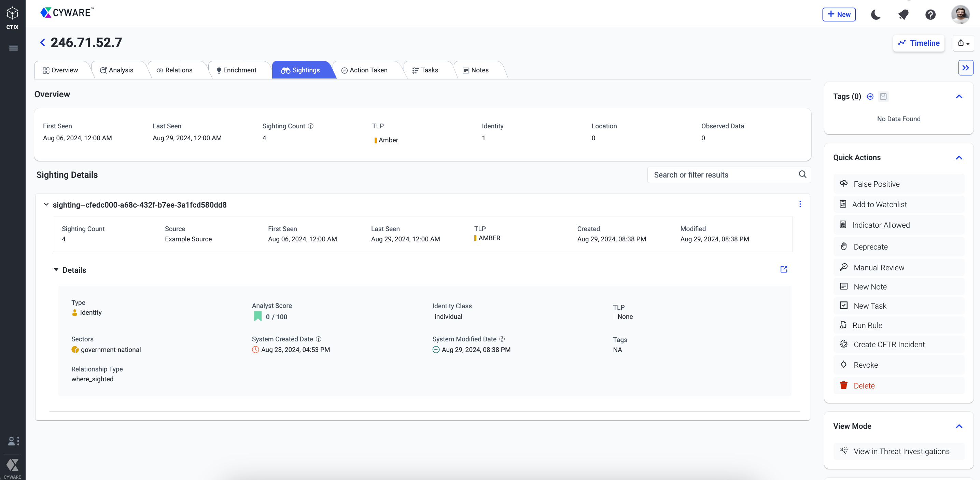980x480 pixels.
Task: Toggle dark mode moon icon
Action: [876, 14]
